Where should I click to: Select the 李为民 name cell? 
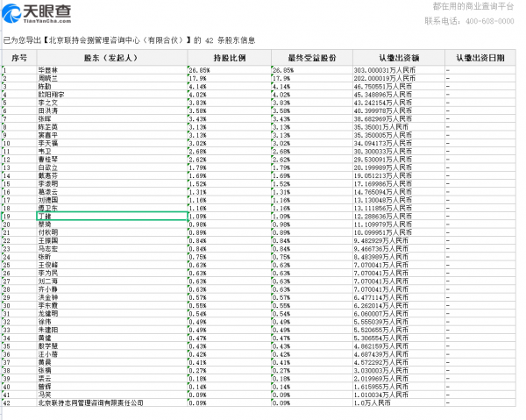point(111,273)
